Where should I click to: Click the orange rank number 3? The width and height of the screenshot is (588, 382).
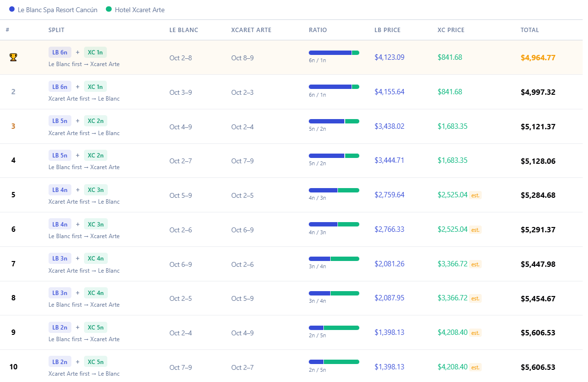coord(13,126)
